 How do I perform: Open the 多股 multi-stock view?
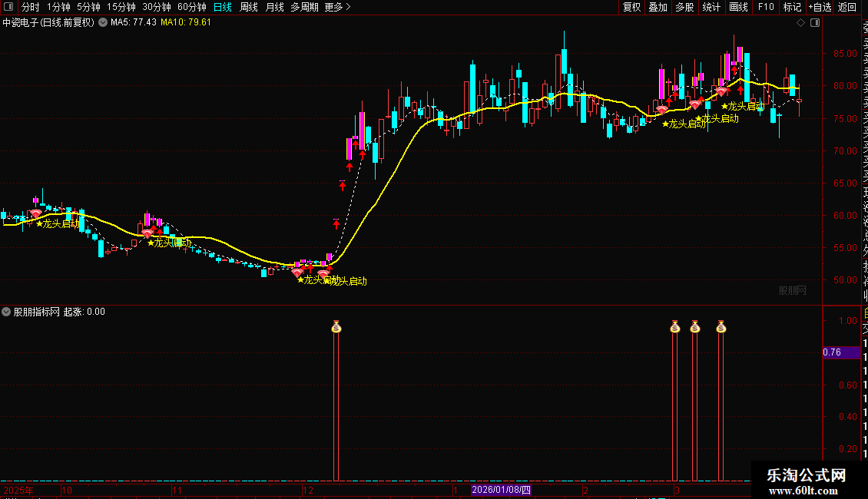tap(684, 7)
